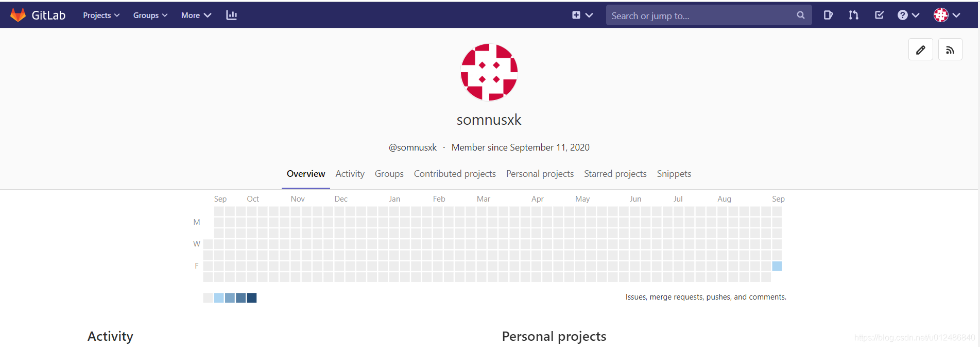
Task: Open the new item plus dropdown
Action: coord(582,15)
